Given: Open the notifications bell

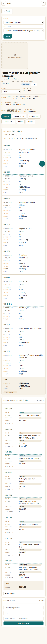Looking at the screenshot, I should 43,3.
